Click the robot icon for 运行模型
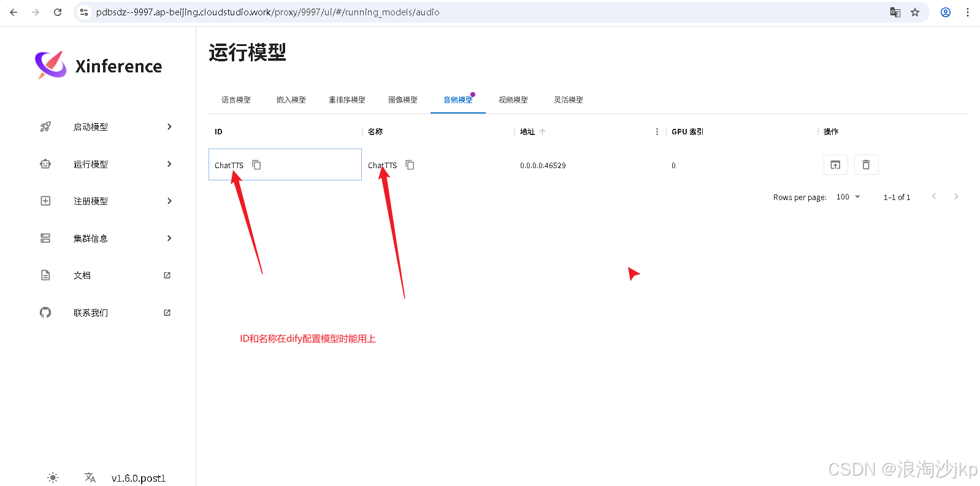Screen dimensions: 980x486 point(45,164)
